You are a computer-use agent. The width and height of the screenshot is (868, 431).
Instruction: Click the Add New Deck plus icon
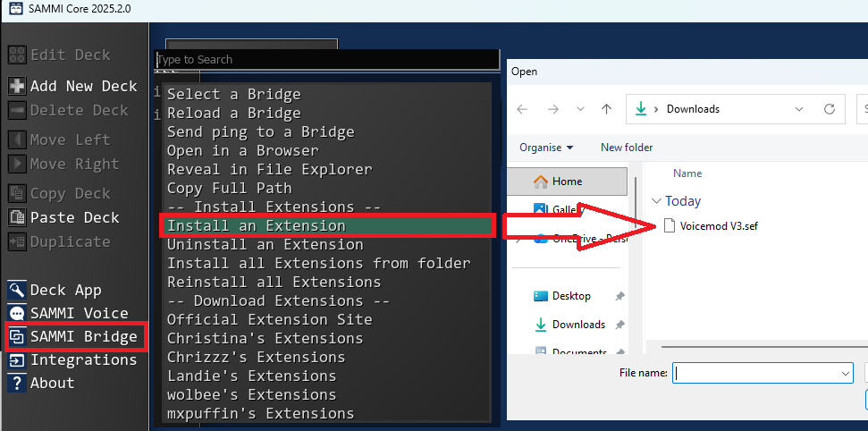point(17,86)
